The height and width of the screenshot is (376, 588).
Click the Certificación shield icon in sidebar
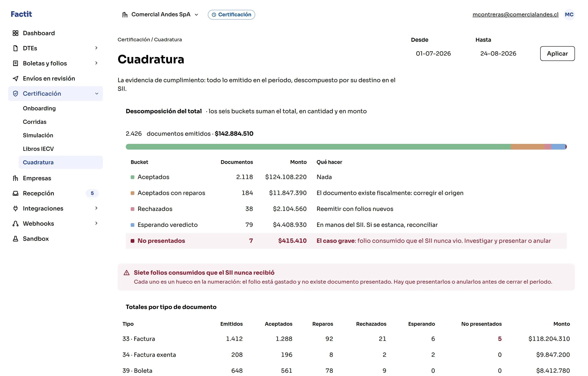[15, 94]
